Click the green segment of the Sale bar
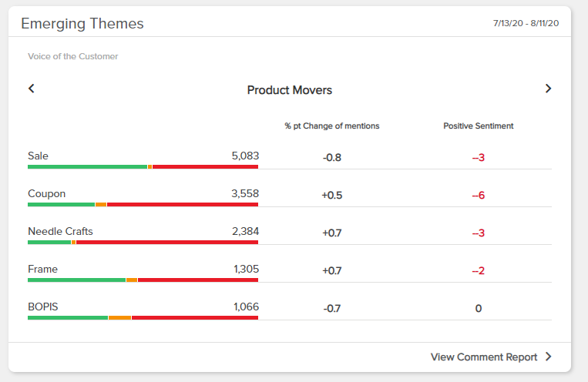Image resolution: width=588 pixels, height=382 pixels. tap(86, 166)
